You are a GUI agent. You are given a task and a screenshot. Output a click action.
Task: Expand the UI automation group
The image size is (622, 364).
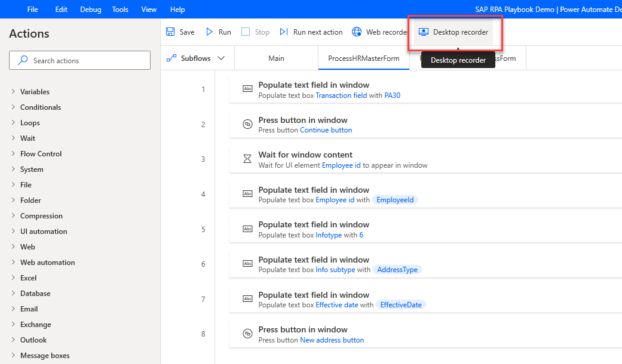[13, 231]
